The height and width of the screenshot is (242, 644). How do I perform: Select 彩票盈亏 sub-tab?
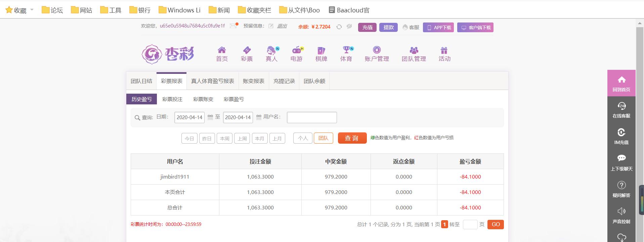coord(234,99)
